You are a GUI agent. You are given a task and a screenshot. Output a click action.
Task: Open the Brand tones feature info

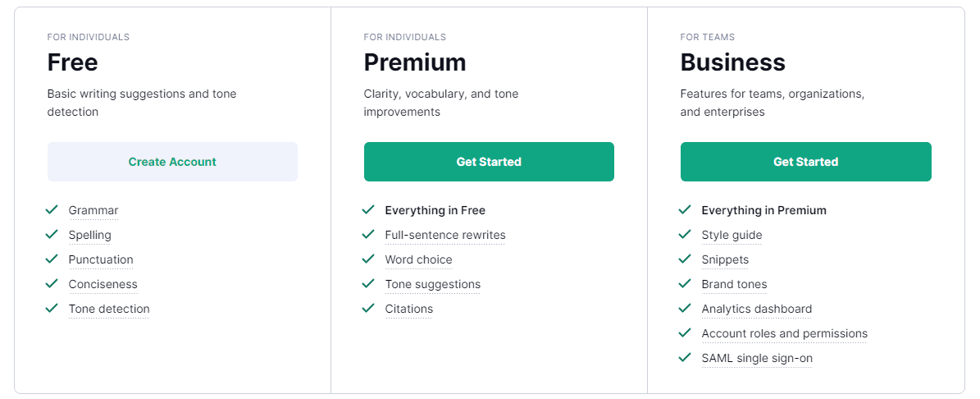(734, 284)
